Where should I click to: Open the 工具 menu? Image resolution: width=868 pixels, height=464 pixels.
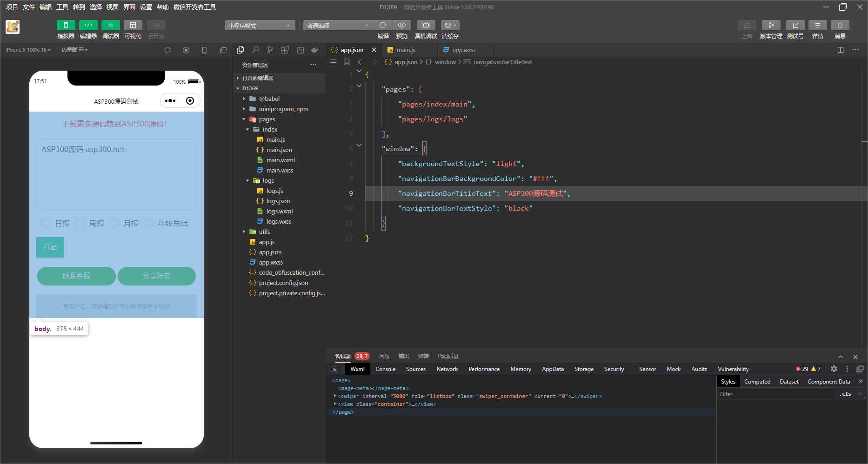click(x=62, y=7)
